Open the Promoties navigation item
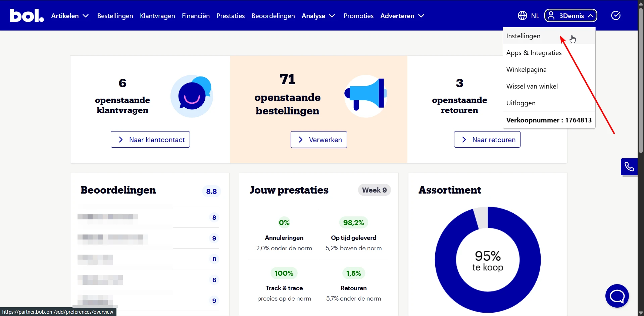The image size is (644, 316). [x=358, y=15]
